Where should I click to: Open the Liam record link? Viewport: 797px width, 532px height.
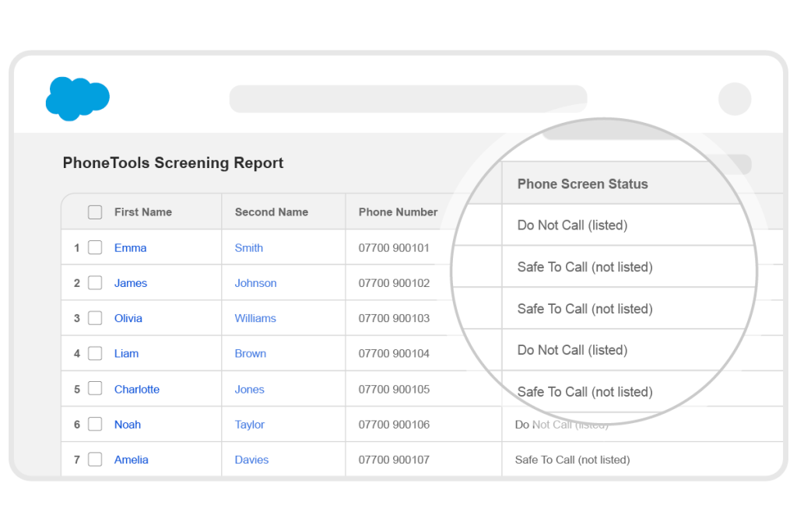(126, 354)
